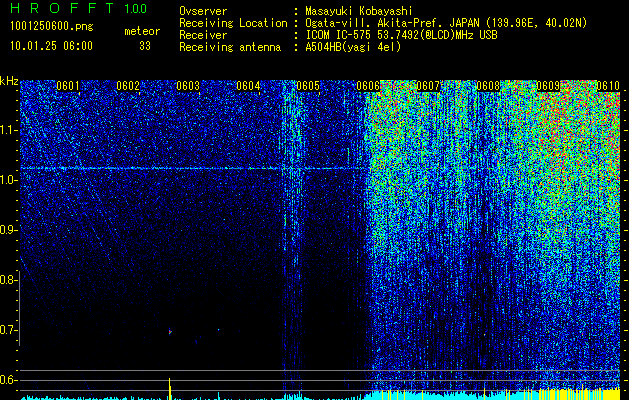Select the 0604 time marker
This screenshot has height=400, width=629.
[248, 86]
